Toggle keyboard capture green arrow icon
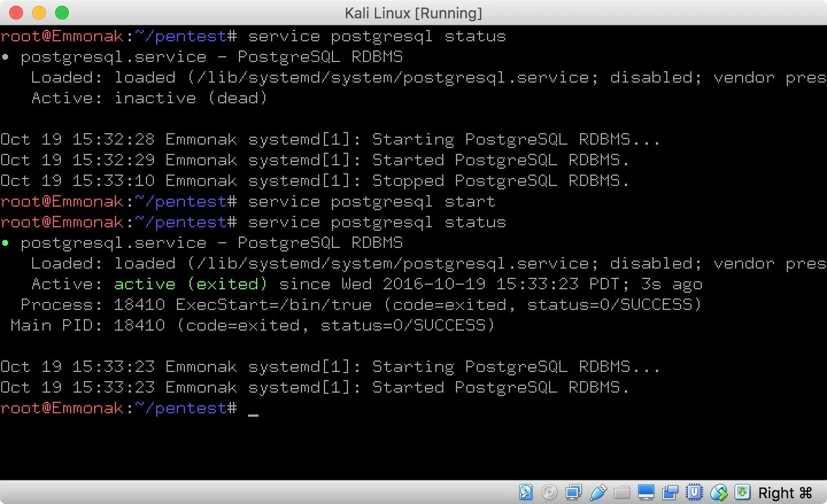This screenshot has height=504, width=827. [x=743, y=493]
